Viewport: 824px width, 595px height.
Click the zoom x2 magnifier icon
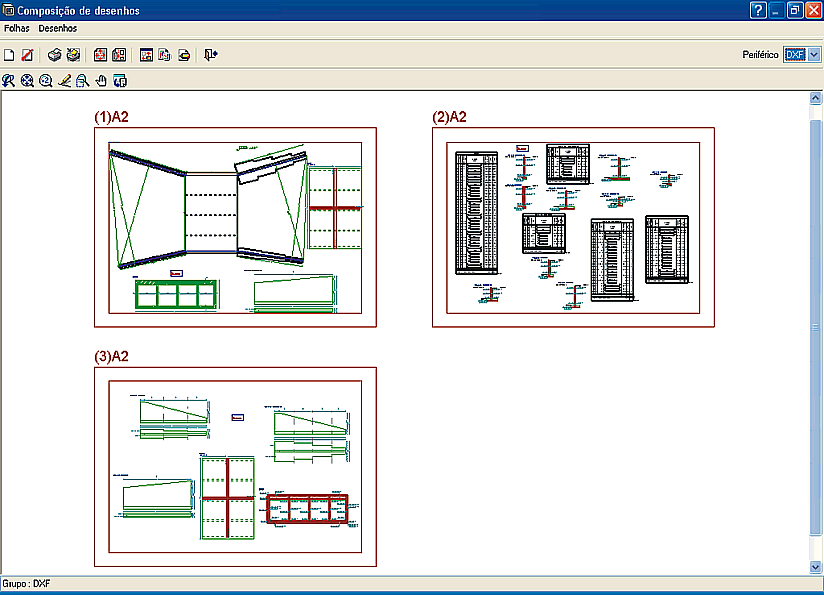(x=46, y=80)
